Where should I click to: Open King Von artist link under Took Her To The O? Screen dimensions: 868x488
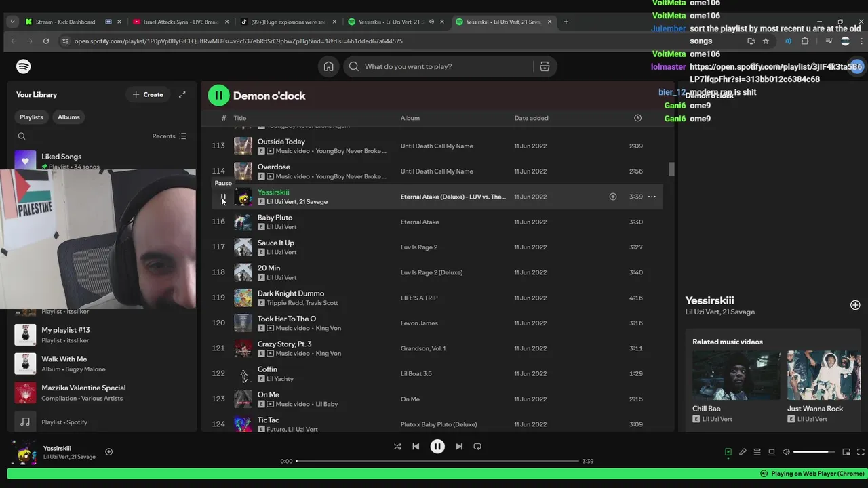[328, 328]
